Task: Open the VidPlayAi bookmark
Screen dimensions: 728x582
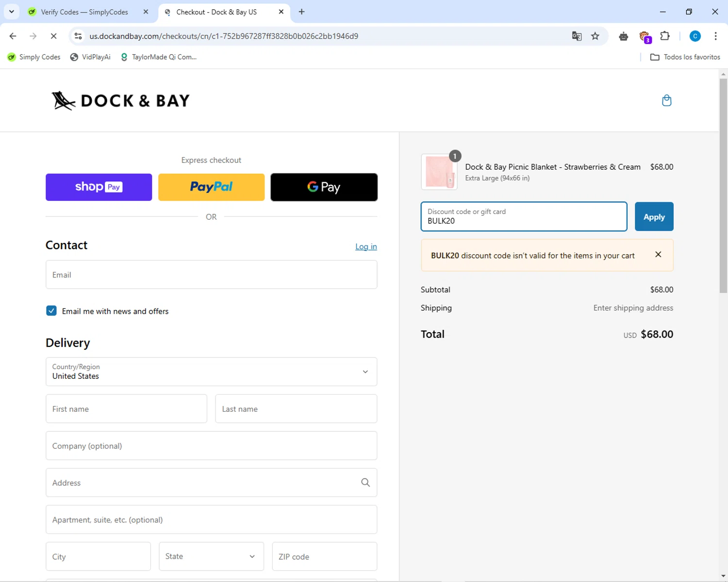Action: [90, 57]
